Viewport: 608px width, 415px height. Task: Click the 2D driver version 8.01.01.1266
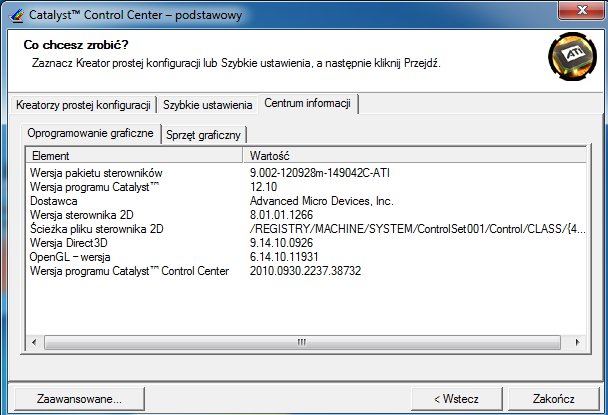tap(281, 215)
